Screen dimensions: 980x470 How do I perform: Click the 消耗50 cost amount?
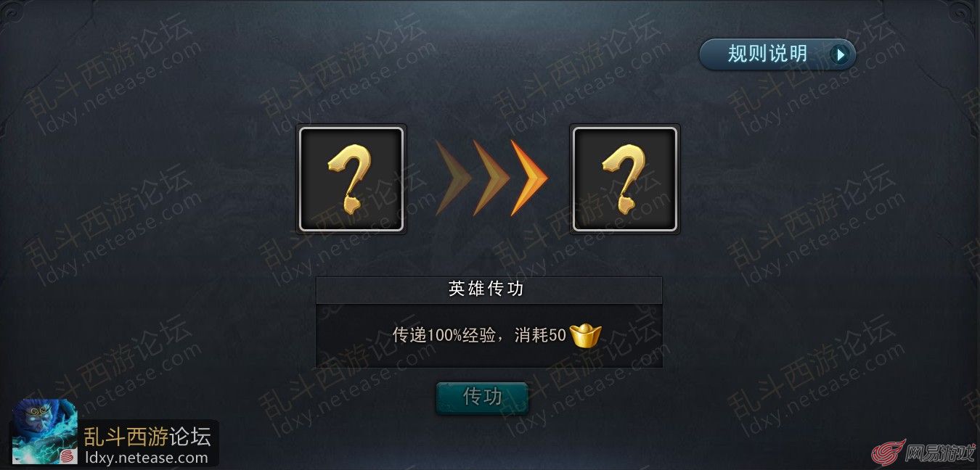[x=540, y=335]
